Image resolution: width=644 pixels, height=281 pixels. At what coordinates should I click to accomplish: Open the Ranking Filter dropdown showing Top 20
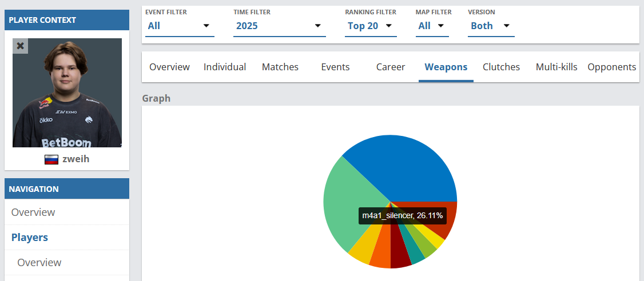point(371,26)
